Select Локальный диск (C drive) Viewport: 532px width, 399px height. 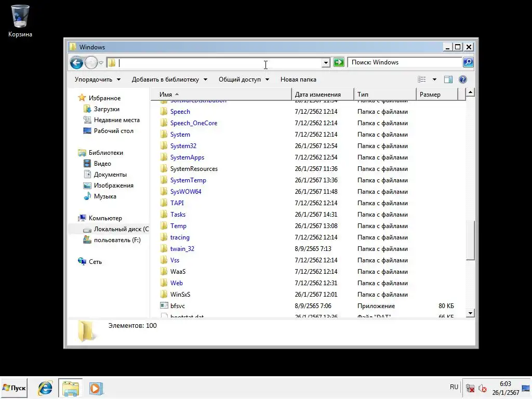click(x=116, y=229)
